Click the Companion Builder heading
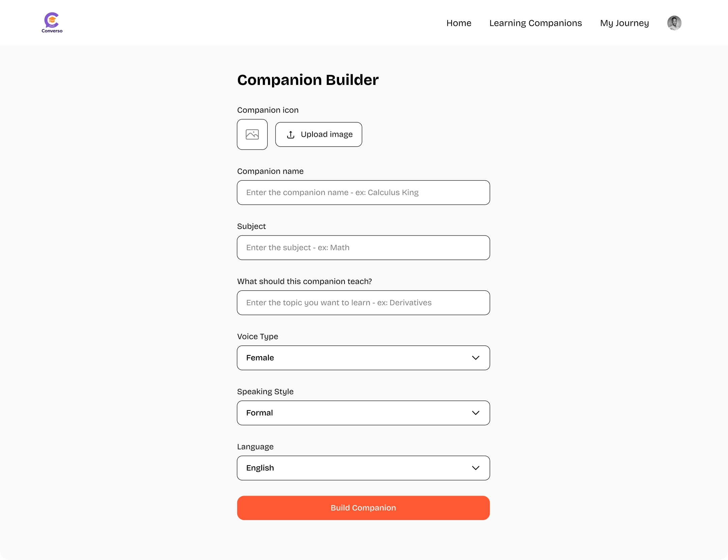This screenshot has height=560, width=728. 308,80
